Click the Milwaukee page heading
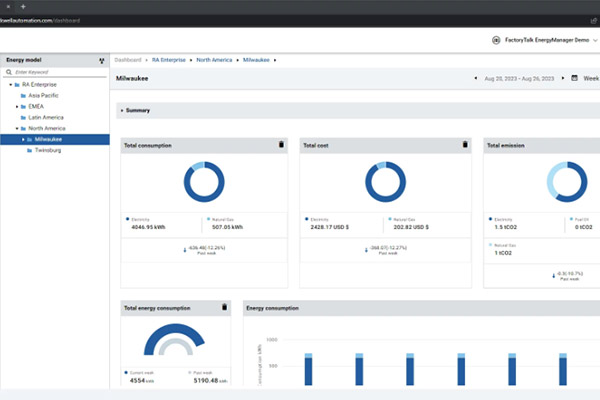 click(x=132, y=78)
